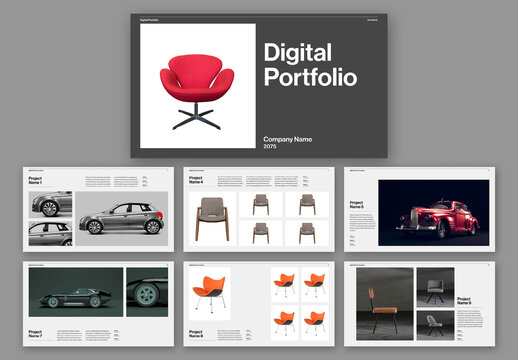This screenshot has height=360, width=518.
Task: Select the 'Project Name 8' heading
Action: click(x=196, y=334)
